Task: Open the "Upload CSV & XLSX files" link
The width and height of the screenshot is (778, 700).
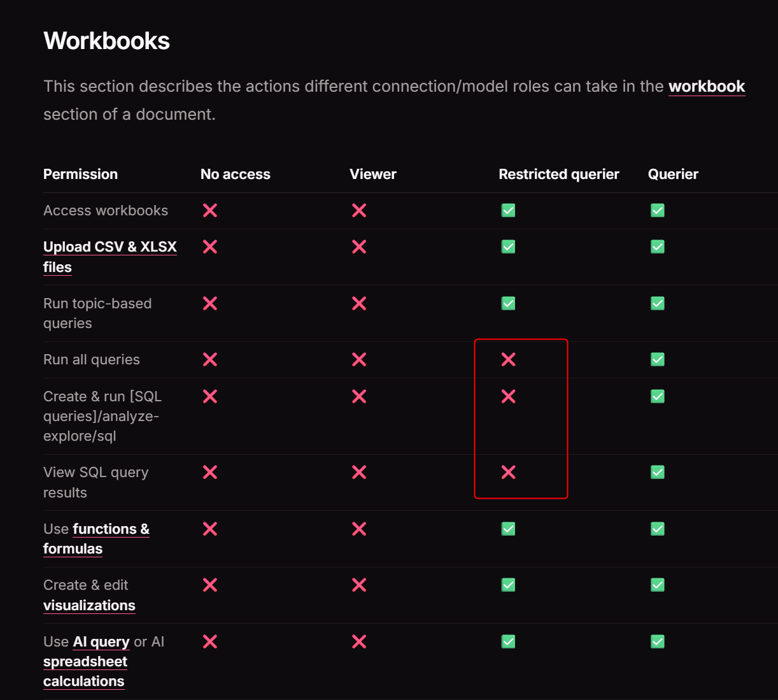Action: tap(110, 247)
